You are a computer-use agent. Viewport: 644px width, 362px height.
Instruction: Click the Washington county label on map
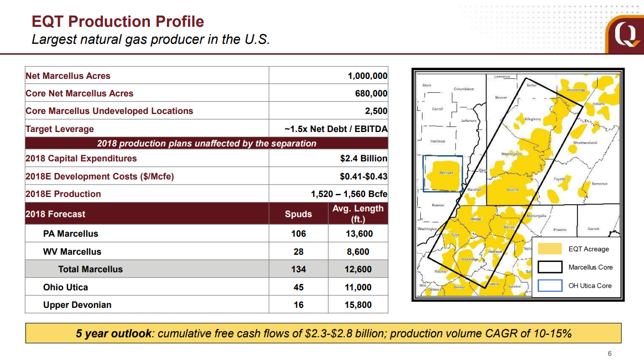point(511,154)
